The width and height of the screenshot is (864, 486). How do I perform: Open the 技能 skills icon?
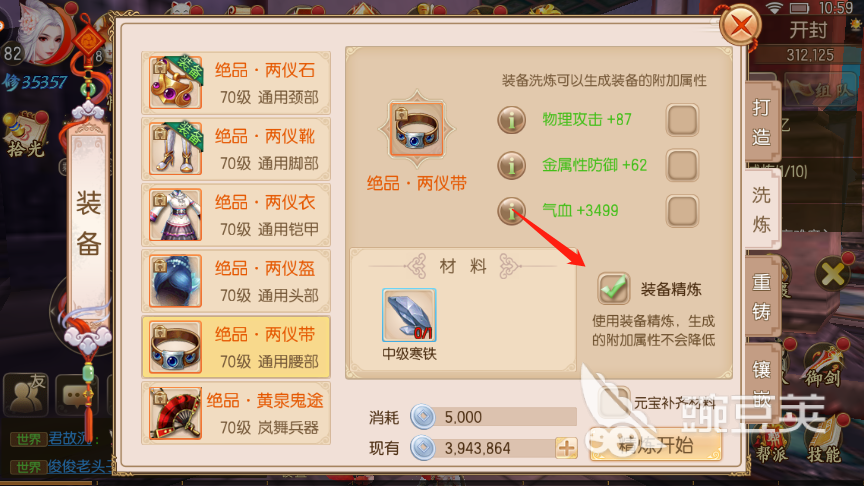point(824,439)
